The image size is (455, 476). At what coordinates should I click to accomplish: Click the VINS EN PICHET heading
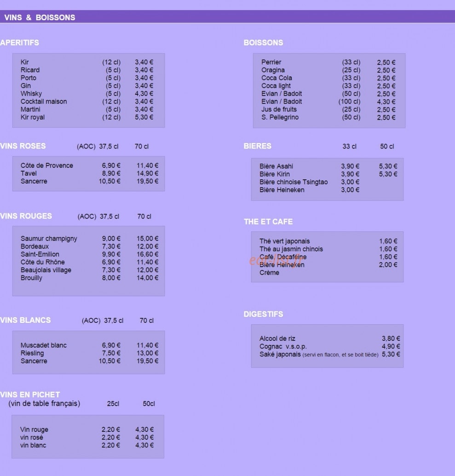point(30,395)
